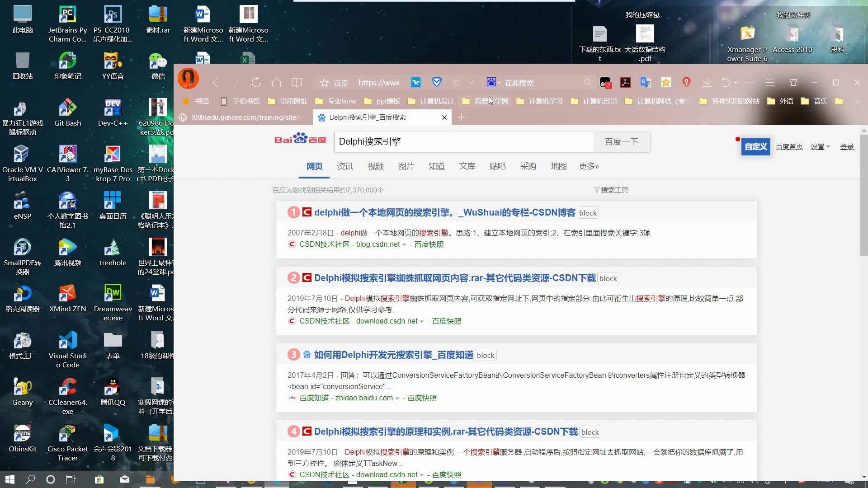Expand more bookmarks chevron at bar end

pos(857,101)
